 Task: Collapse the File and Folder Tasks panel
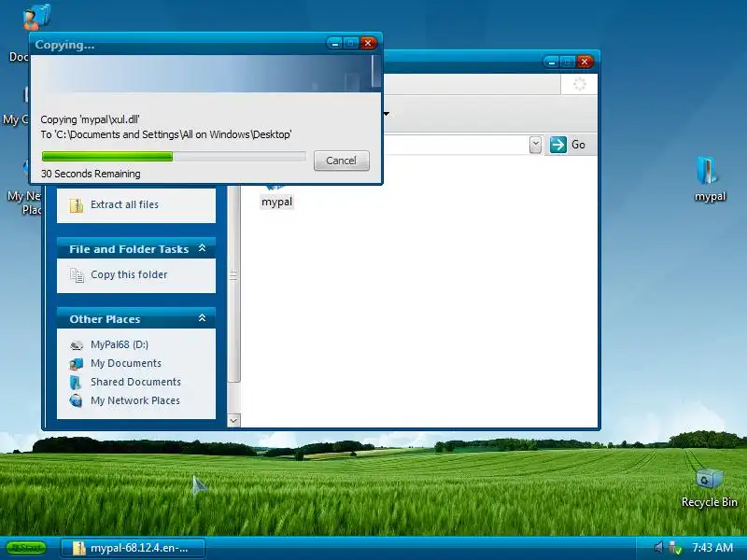coord(202,248)
